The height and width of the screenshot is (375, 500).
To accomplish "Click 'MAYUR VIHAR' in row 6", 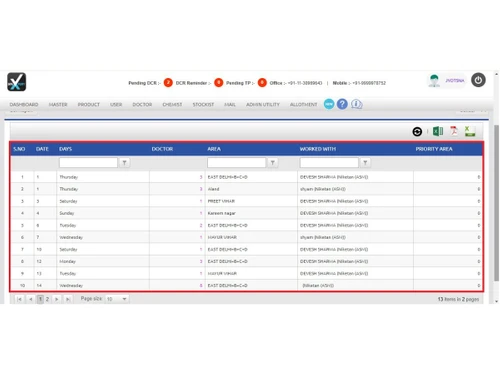I will (222, 237).
